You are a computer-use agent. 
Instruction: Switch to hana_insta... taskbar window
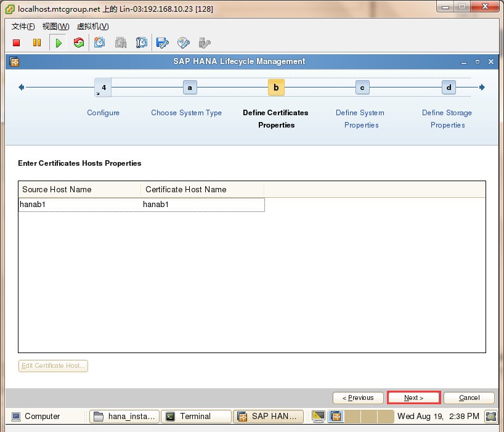click(x=124, y=416)
